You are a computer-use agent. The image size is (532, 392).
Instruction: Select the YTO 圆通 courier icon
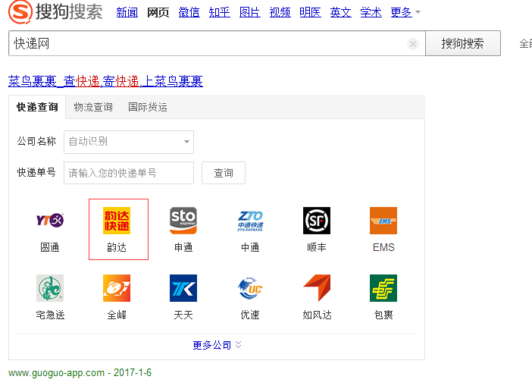(x=50, y=221)
